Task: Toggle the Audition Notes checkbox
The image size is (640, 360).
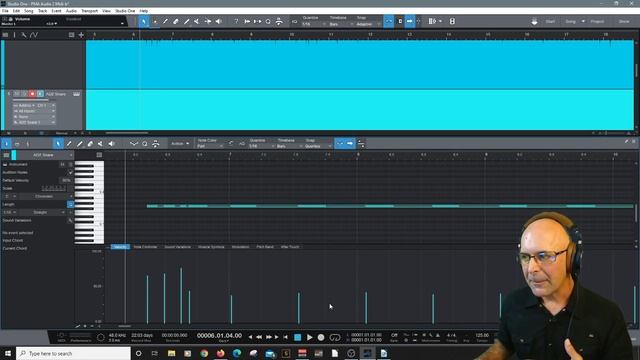Action: point(70,172)
